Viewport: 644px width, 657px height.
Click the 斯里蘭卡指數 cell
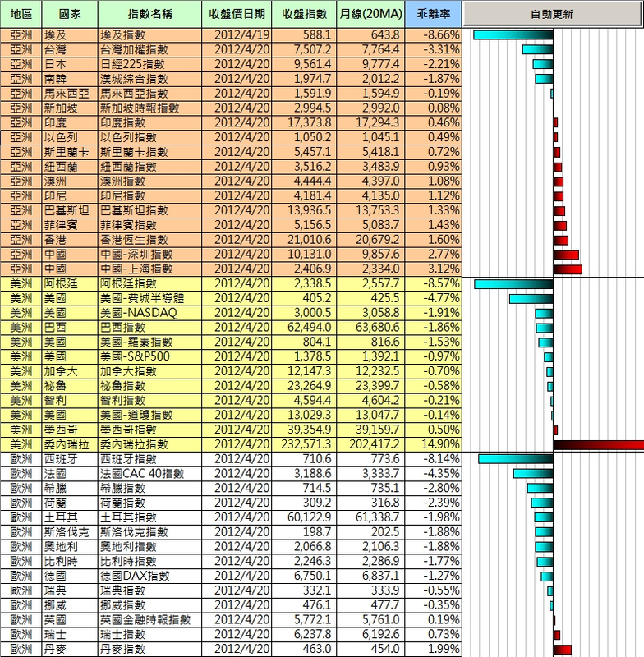tap(149, 152)
